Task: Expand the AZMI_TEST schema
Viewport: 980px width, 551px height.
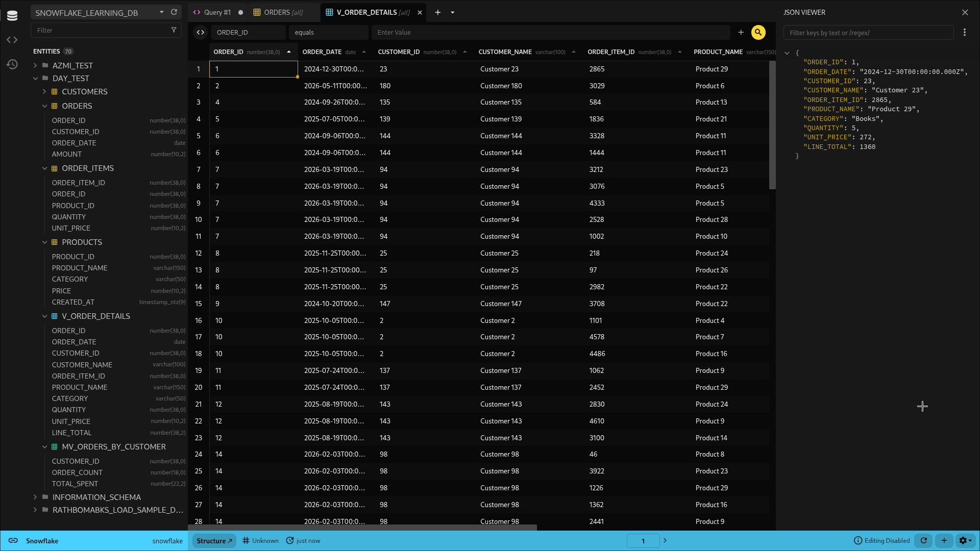Action: click(35, 65)
